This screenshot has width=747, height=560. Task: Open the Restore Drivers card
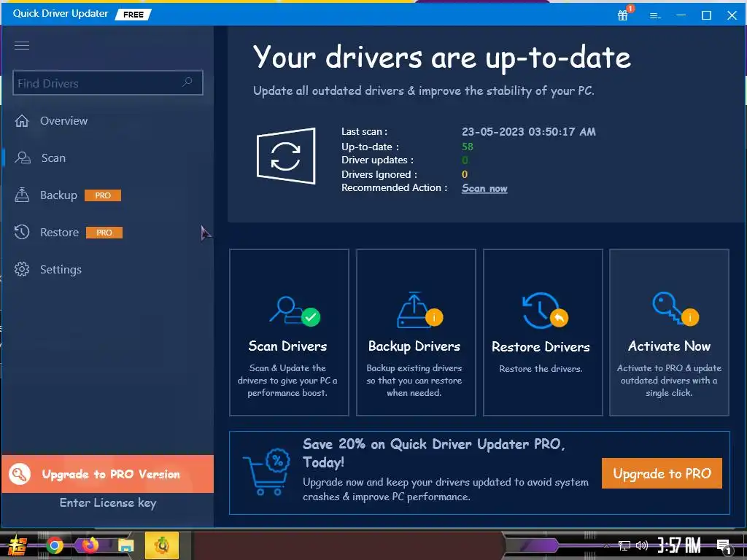(543, 332)
